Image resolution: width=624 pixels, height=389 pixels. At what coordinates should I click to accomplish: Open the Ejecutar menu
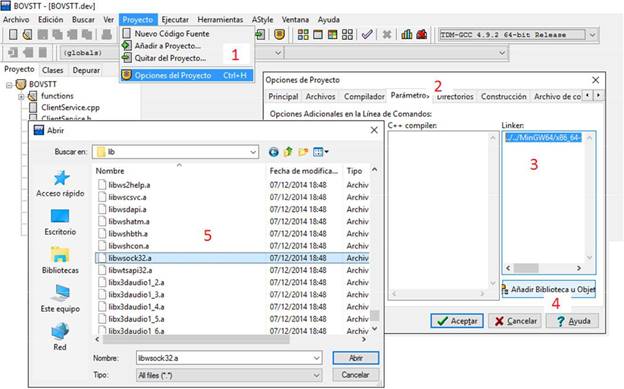[175, 20]
